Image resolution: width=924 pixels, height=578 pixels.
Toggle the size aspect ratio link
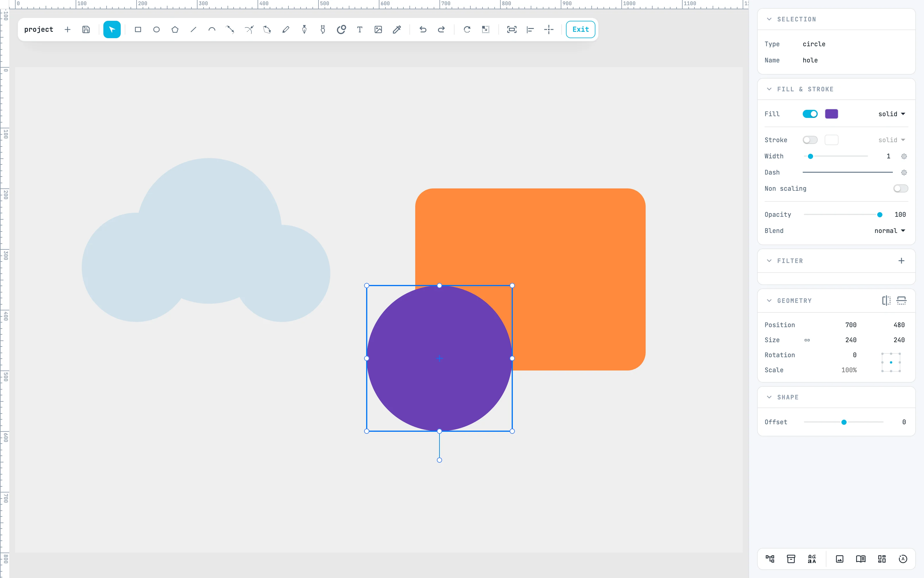[807, 340]
